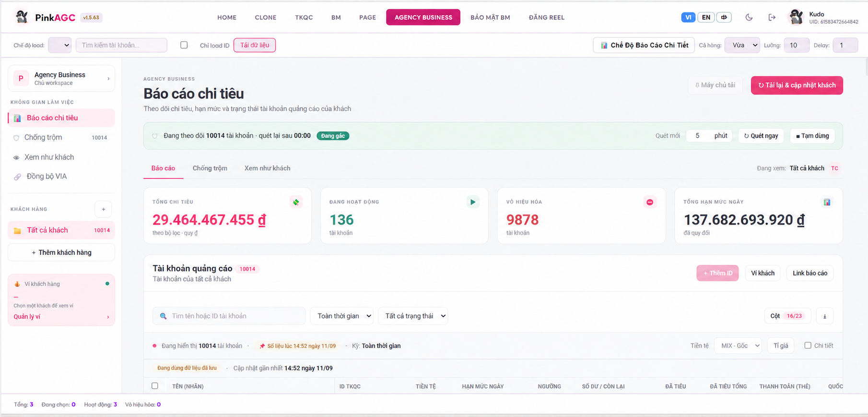Switch to the Chống trộm tab
868x417 pixels.
coord(210,168)
